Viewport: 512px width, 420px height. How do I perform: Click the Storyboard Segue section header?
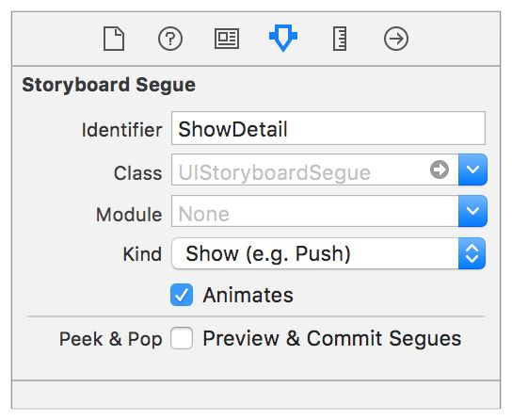[109, 85]
